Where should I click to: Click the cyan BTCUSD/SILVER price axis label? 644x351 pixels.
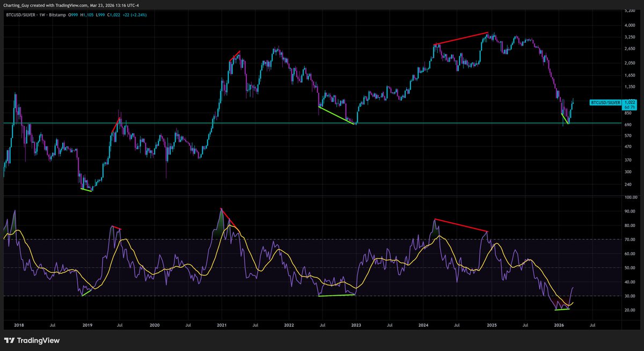[x=607, y=102]
